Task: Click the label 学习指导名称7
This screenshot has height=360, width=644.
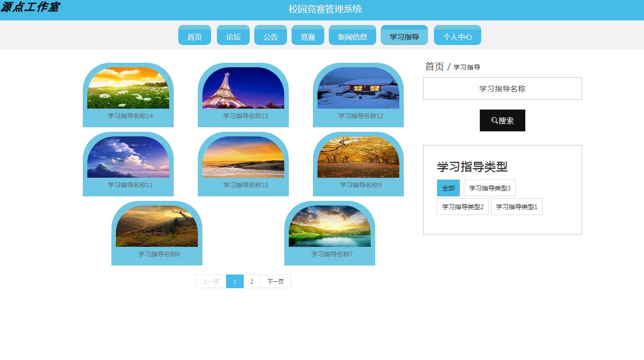Action: (x=332, y=254)
